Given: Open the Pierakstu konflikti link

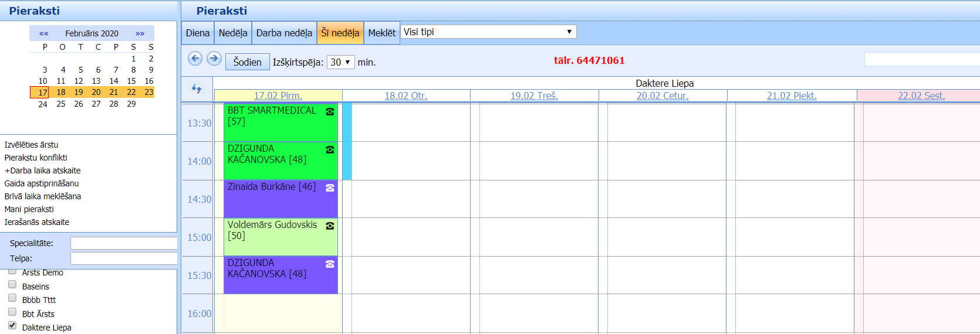Looking at the screenshot, I should (36, 158).
